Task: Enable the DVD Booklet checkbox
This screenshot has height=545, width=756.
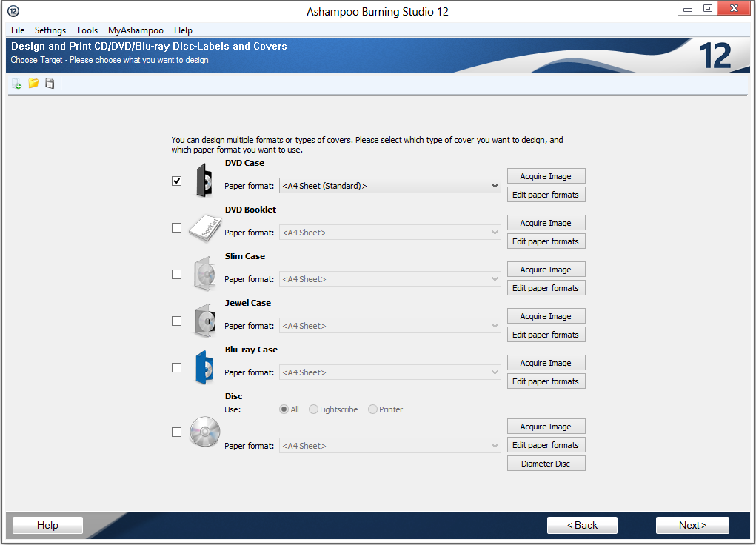Action: (176, 227)
